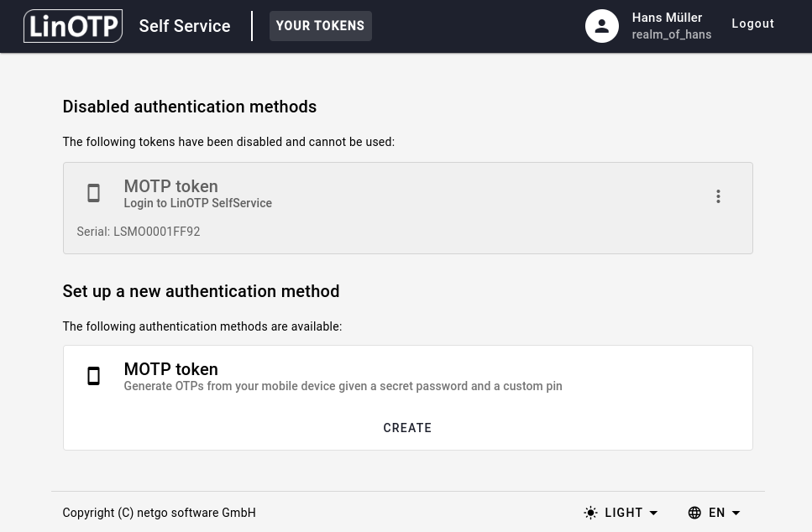Click the EN language label

pyautogui.click(x=716, y=513)
